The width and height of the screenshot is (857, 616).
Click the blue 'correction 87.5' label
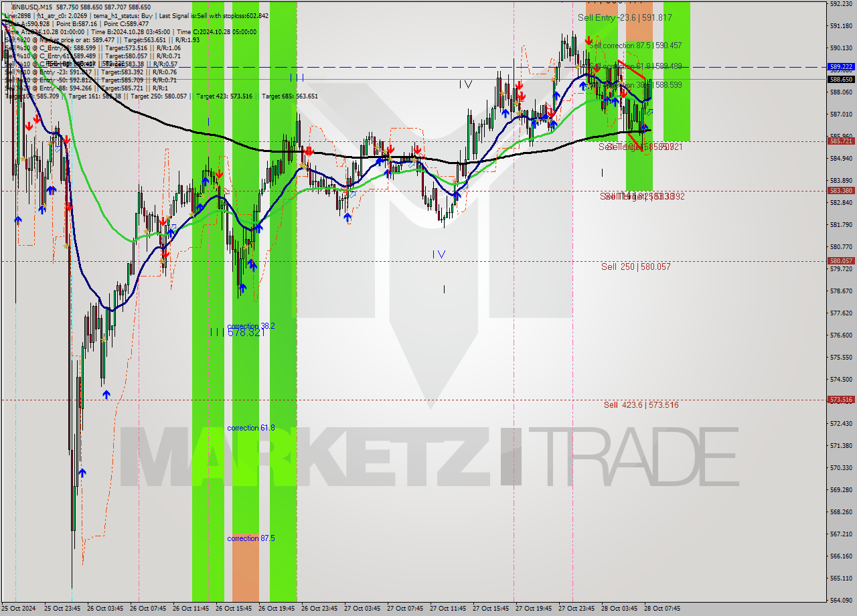pyautogui.click(x=250, y=538)
